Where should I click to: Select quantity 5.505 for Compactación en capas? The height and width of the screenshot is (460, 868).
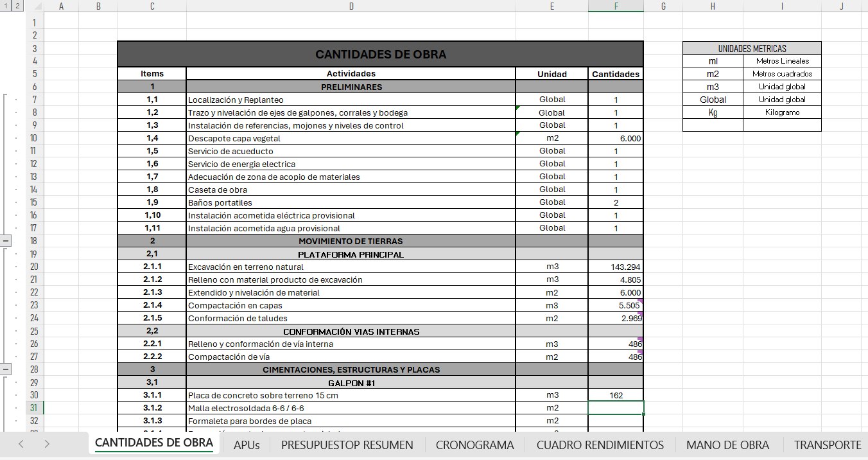click(x=616, y=305)
